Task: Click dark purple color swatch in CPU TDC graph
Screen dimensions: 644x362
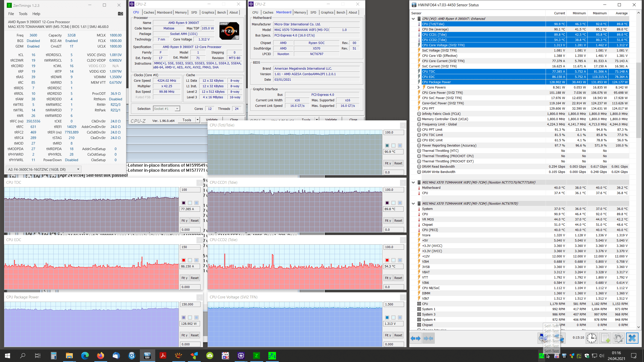Action: coord(184,203)
